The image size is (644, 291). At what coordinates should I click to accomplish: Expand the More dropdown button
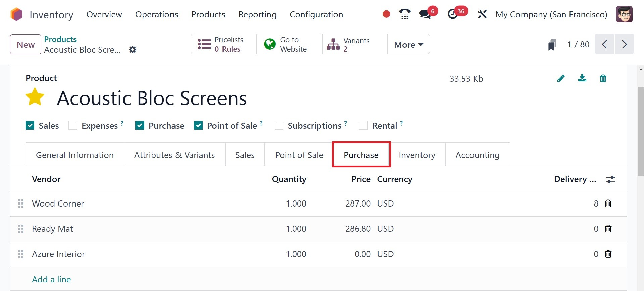tap(408, 44)
